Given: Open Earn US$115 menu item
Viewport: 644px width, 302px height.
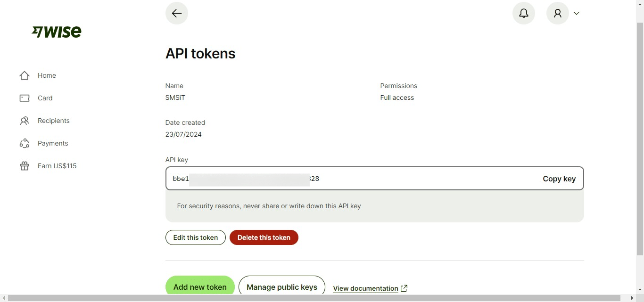Looking at the screenshot, I should 57,166.
